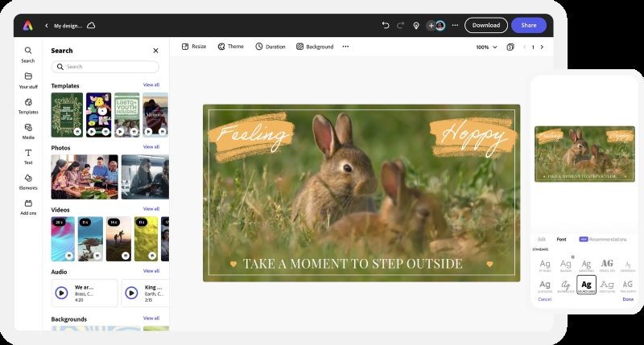Click the cloud sync status icon

(x=91, y=26)
